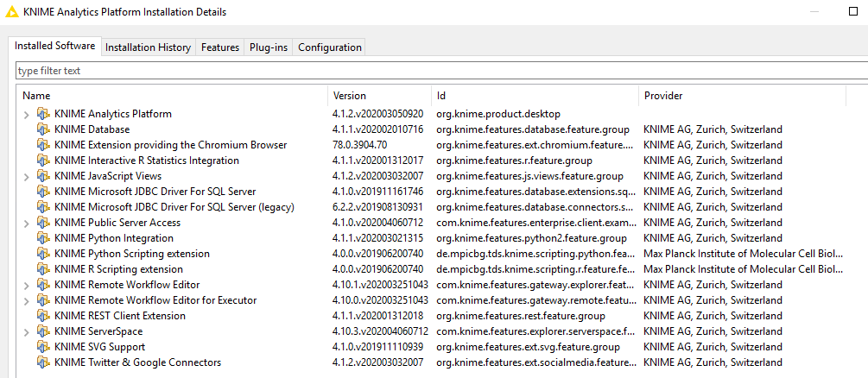
Task: Click Max Planck provider for R Scripting
Action: [x=743, y=269]
